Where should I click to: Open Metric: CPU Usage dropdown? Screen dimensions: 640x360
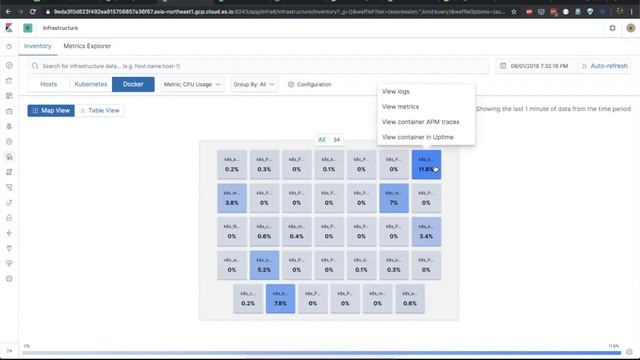pyautogui.click(x=192, y=84)
